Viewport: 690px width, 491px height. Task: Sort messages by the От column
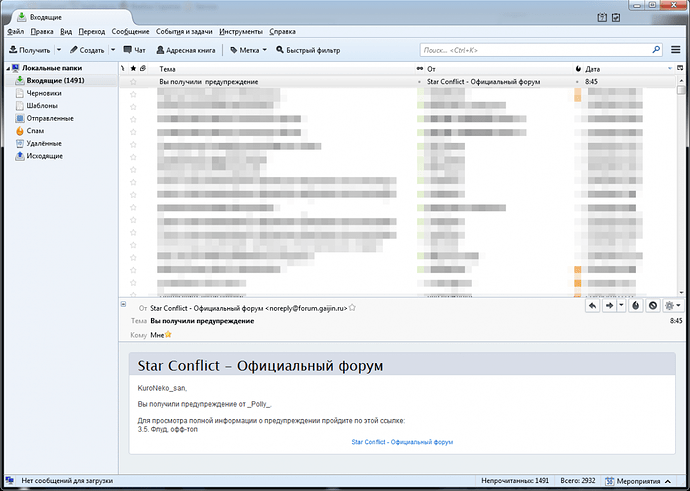499,69
